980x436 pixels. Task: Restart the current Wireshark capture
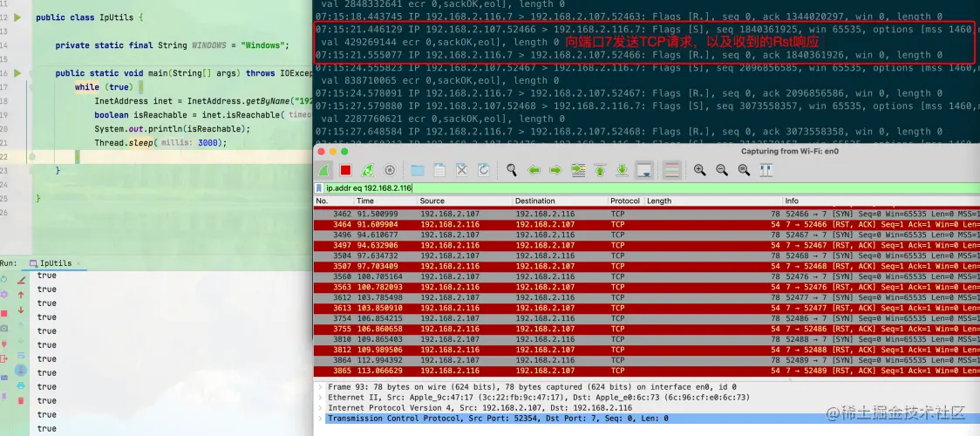click(x=368, y=170)
